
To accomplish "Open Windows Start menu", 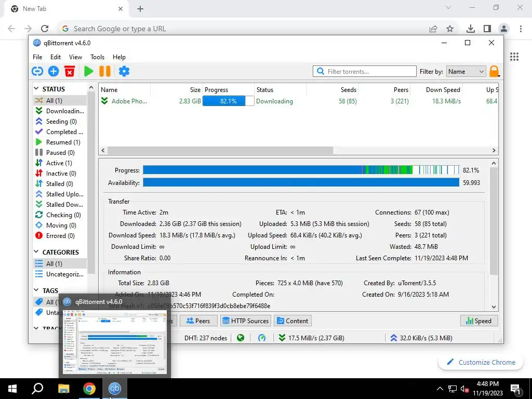I will pyautogui.click(x=12, y=389).
